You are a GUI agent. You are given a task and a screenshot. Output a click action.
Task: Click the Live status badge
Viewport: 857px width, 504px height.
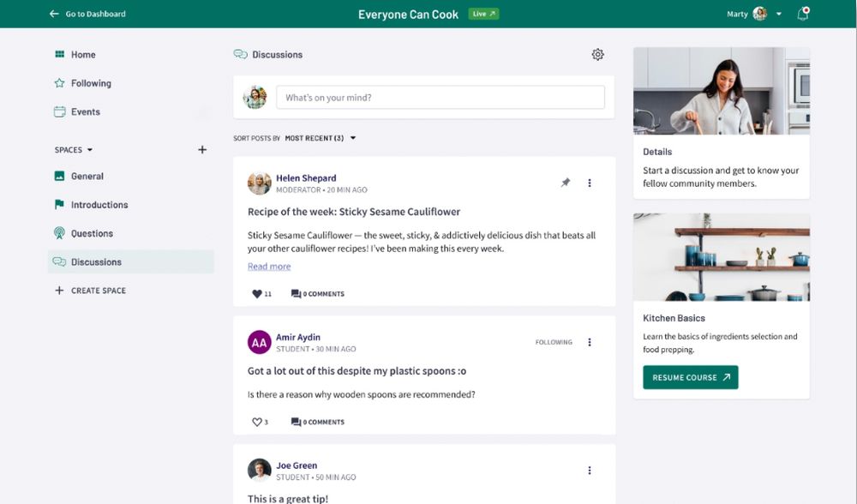coord(483,14)
